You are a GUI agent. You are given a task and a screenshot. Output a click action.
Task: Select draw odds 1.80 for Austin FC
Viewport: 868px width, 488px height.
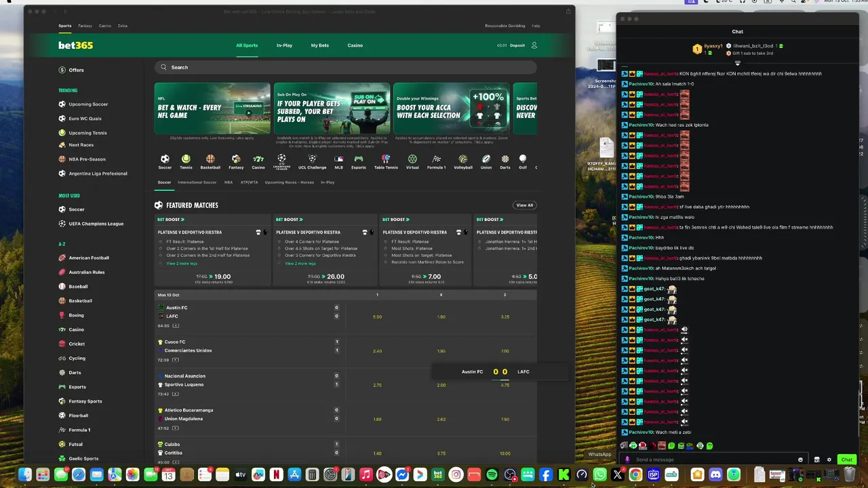tap(441, 317)
